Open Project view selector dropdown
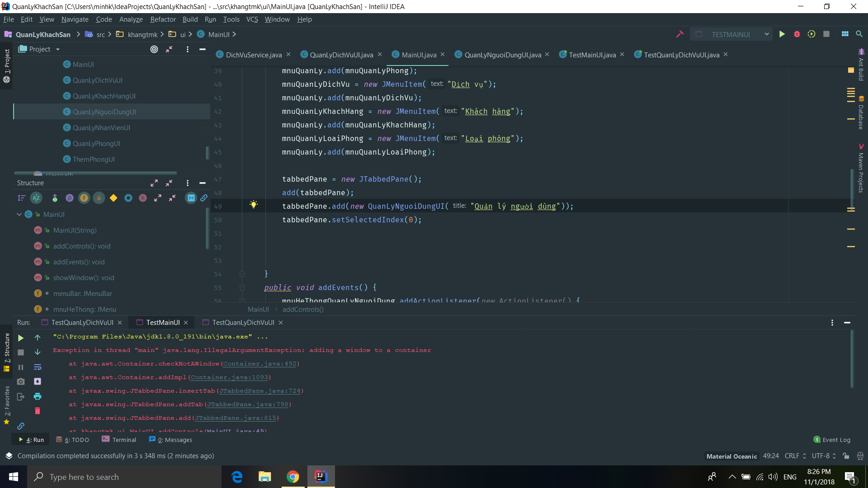The height and width of the screenshot is (488, 868). 58,49
